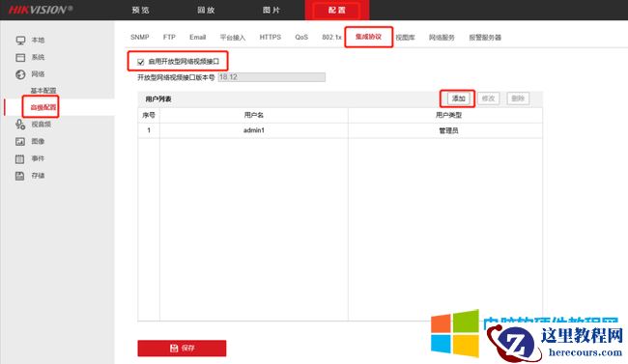Select 高级配置 under network settings
This screenshot has width=628, height=364.
(43, 107)
